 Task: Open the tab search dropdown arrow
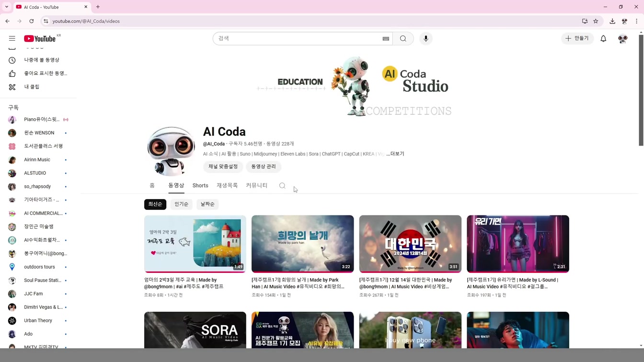(7, 7)
